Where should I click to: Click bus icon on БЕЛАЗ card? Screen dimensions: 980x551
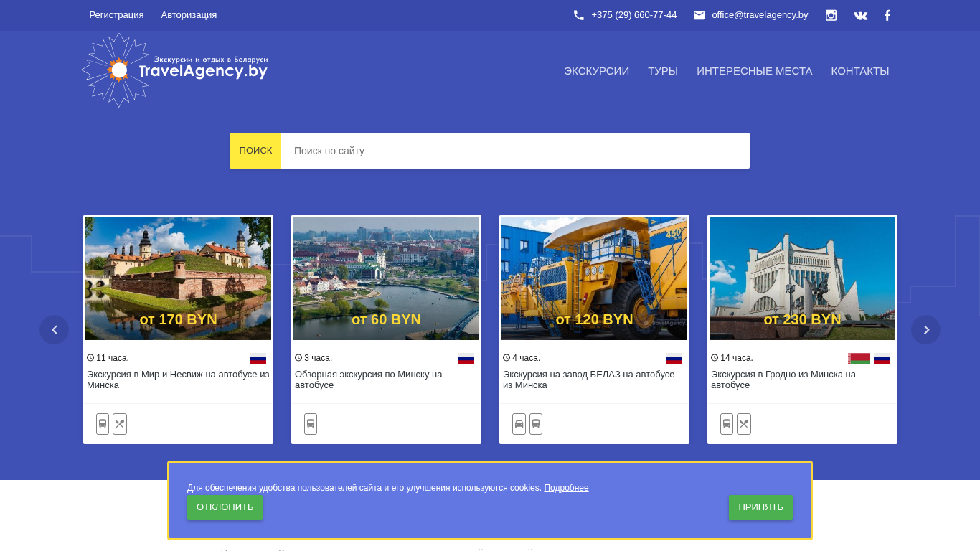pos(536,424)
